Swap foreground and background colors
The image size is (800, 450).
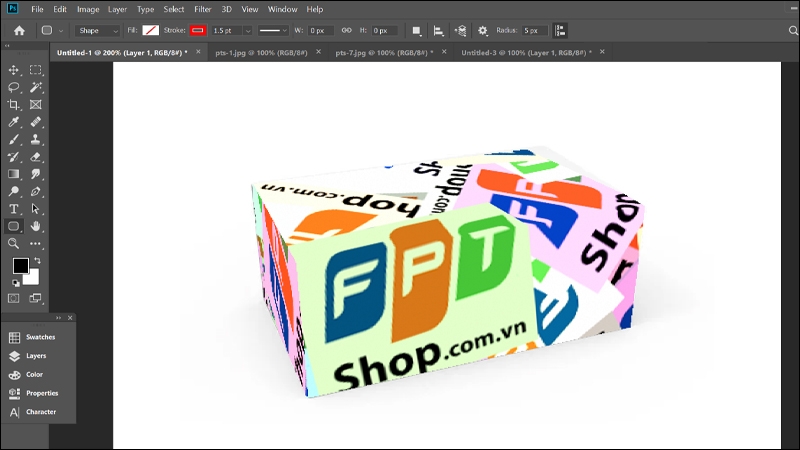[38, 261]
